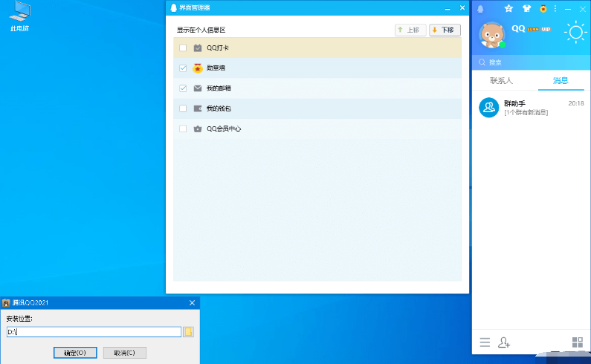
Task: Click the green online status dot
Action: pos(502,45)
